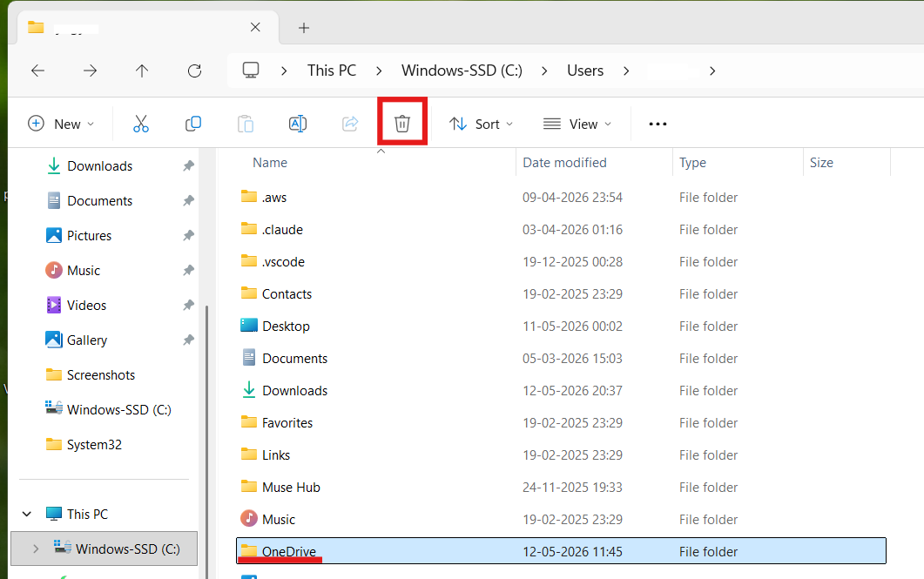Open Downloads in Quick access sidebar
The image size is (924, 579).
[99, 166]
